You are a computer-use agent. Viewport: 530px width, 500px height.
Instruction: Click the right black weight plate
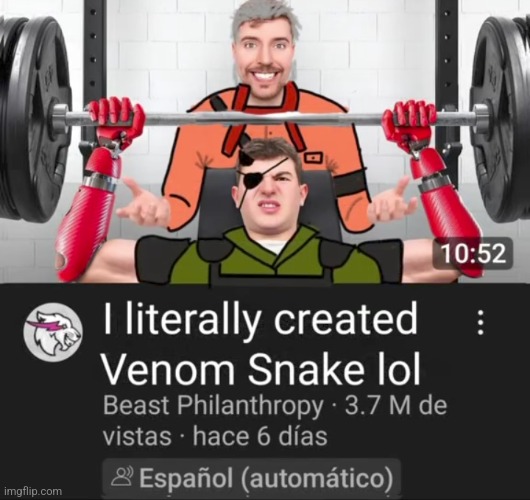(501, 119)
